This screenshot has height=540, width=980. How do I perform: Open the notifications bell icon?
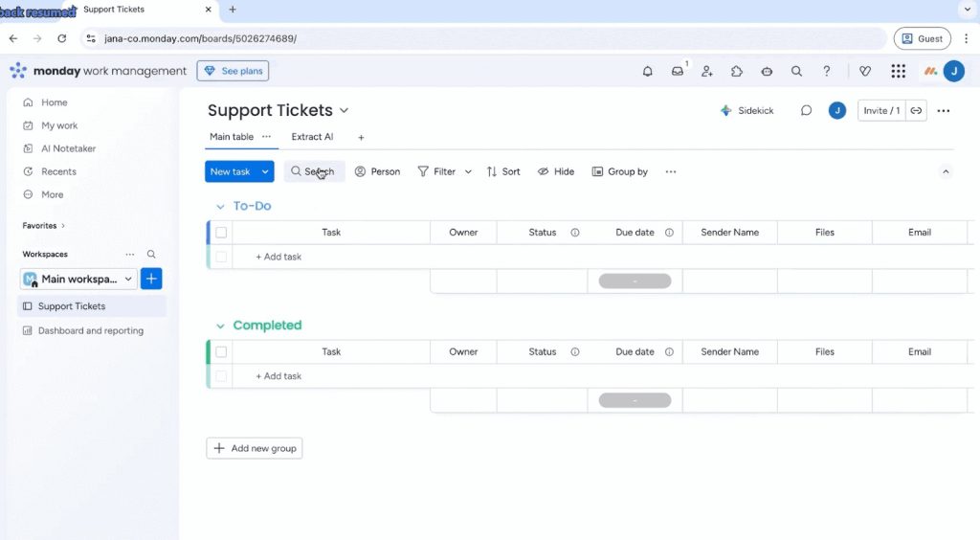[x=648, y=71]
